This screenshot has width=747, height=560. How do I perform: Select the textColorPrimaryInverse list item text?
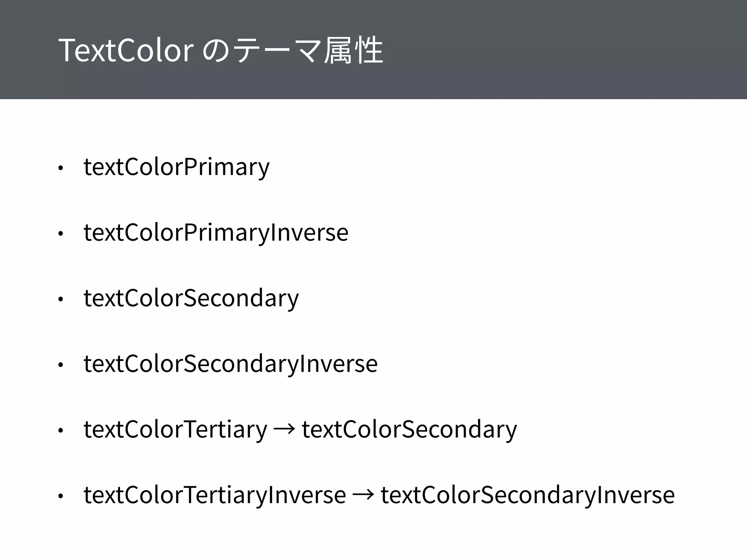click(216, 233)
